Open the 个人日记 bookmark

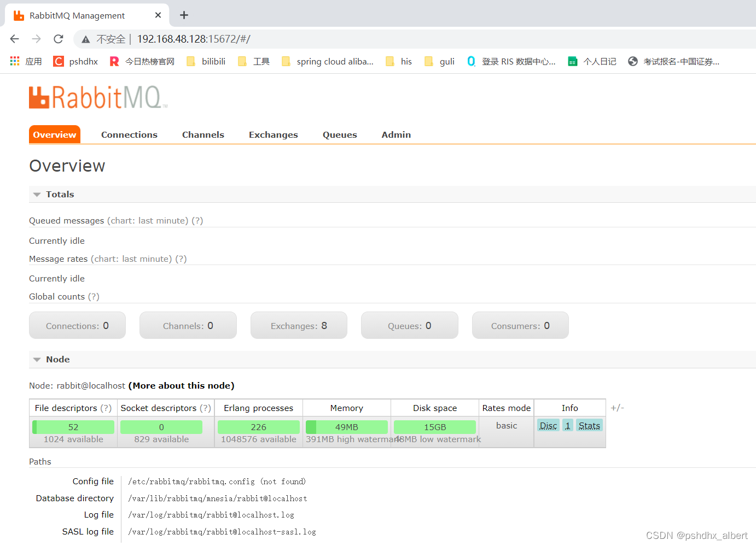click(592, 61)
